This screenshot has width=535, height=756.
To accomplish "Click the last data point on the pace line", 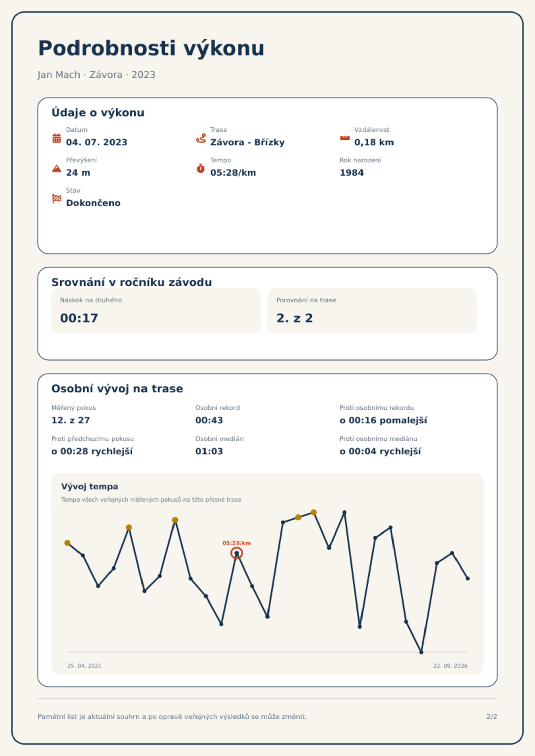I will tap(467, 578).
